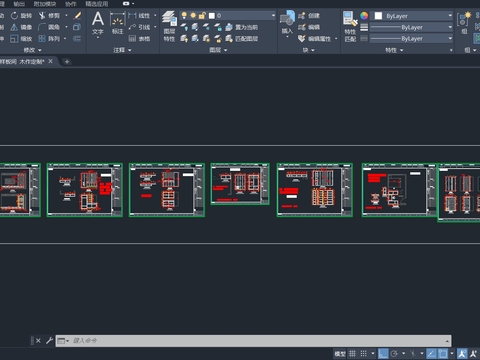The width and height of the screenshot is (480, 360).
Task: Click the Offset icon in Modify panel
Action: (x=77, y=39)
